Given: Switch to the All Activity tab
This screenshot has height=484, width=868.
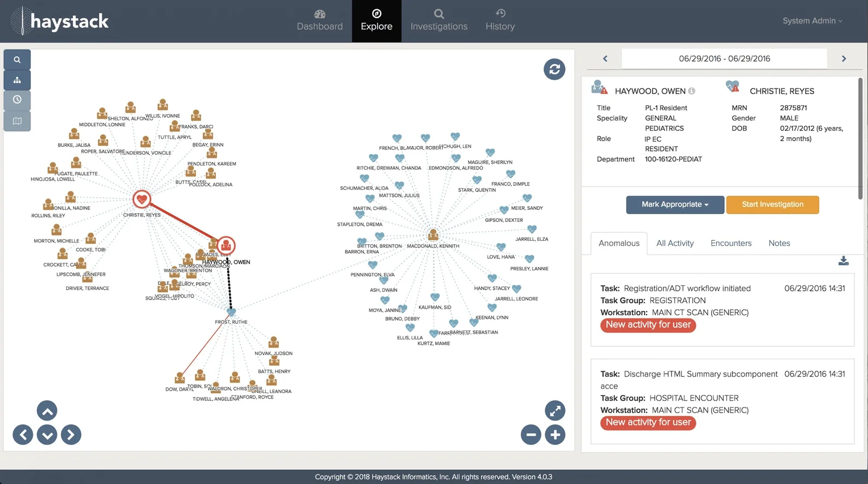Looking at the screenshot, I should point(675,243).
